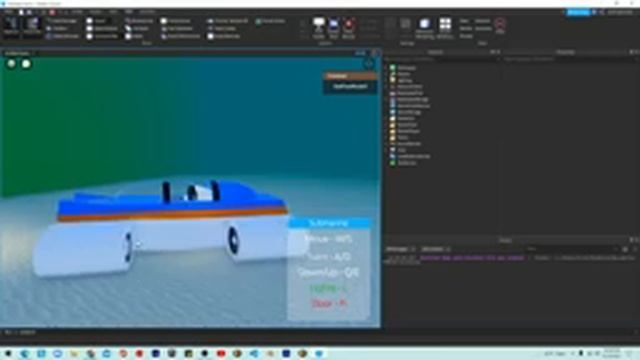Toggle the Output window
640x360 pixels.
pyautogui.click(x=96, y=21)
